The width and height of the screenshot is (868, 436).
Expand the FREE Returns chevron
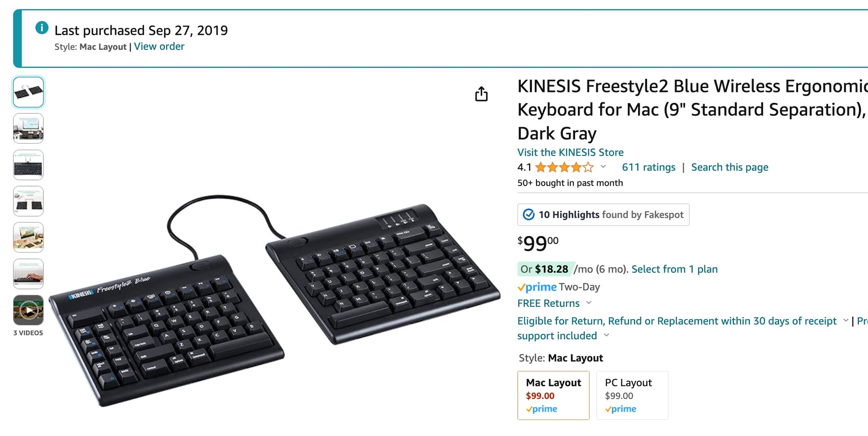[x=589, y=303]
